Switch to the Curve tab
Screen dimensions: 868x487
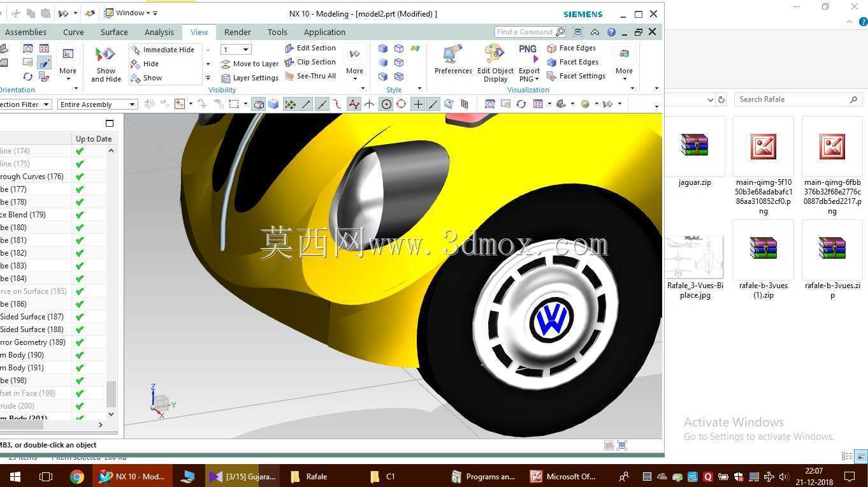(73, 32)
